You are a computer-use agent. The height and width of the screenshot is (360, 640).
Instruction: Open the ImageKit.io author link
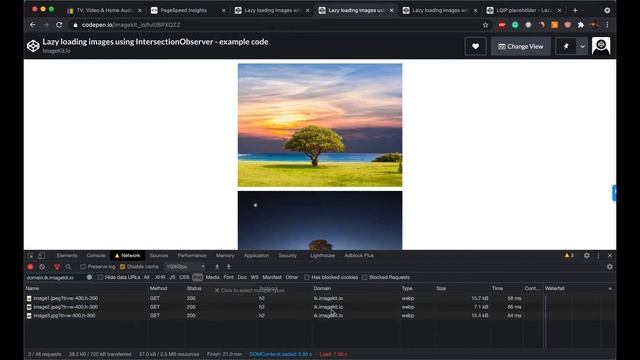tap(56, 51)
